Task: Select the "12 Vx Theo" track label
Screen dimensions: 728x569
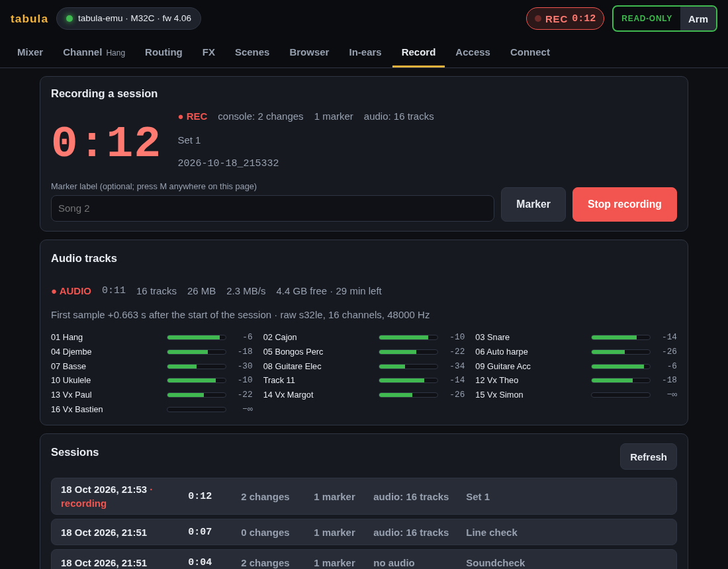Action: click(497, 380)
